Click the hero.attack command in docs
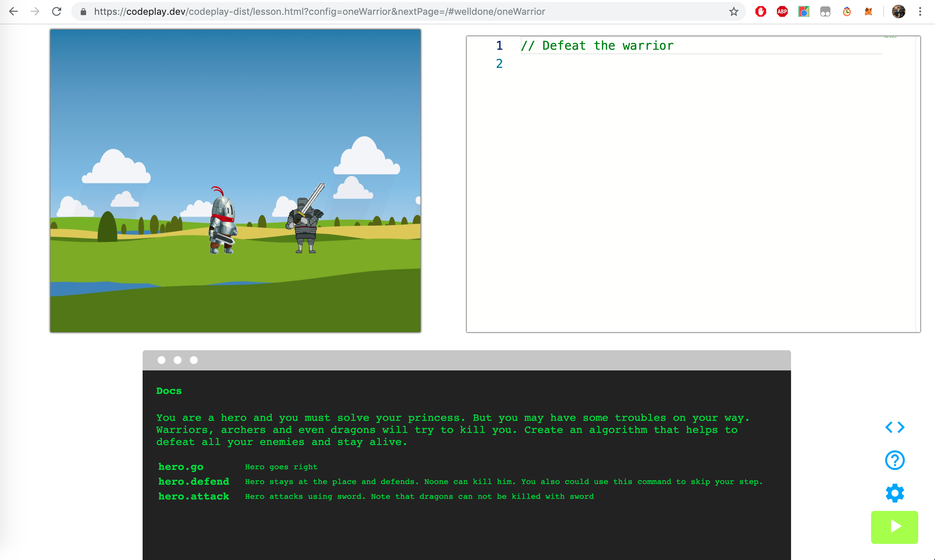The height and width of the screenshot is (560, 935). click(x=194, y=496)
